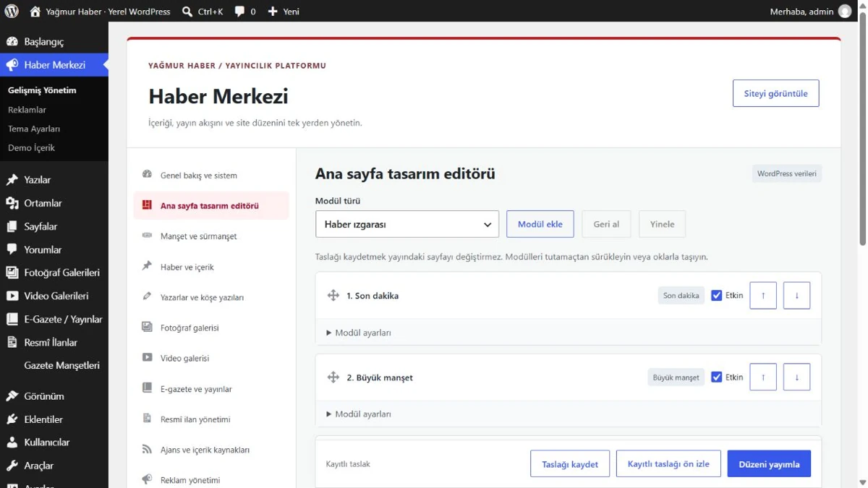The width and height of the screenshot is (868, 488).
Task: Click the Yorumlar comment icon
Action: click(12, 249)
